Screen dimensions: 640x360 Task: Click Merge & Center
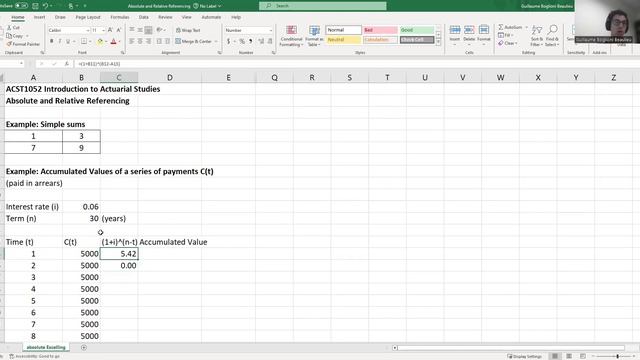(x=193, y=41)
